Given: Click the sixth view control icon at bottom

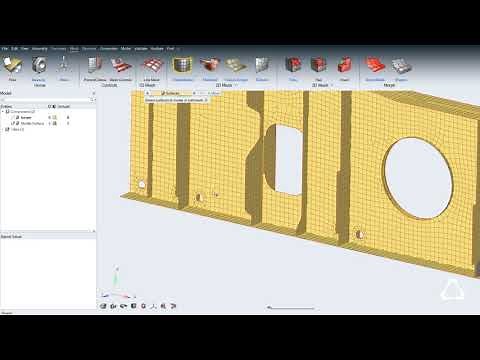Looking at the screenshot, I should [x=153, y=306].
